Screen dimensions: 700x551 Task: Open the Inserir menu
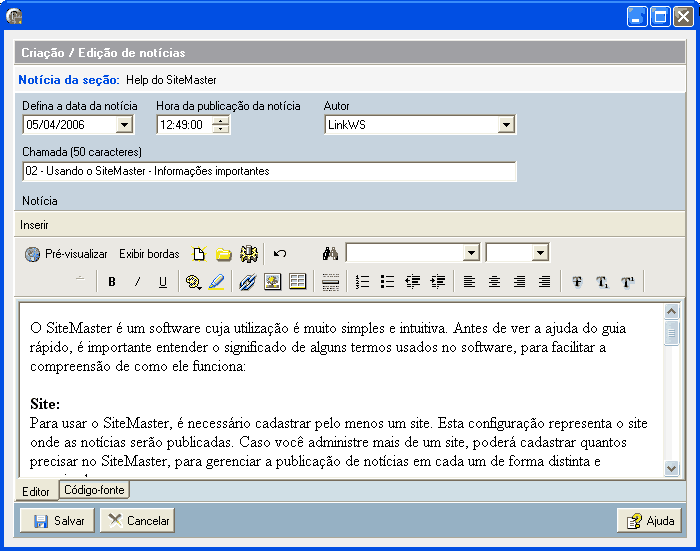34,225
